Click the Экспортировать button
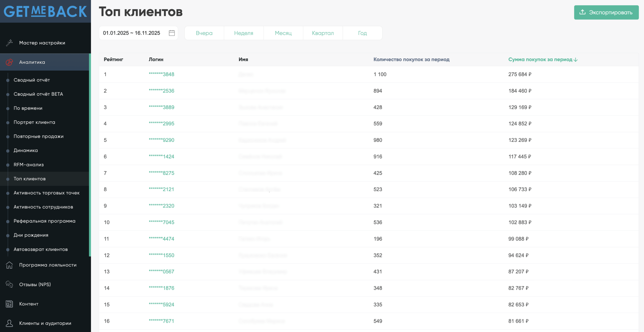644x332 pixels. point(606,12)
